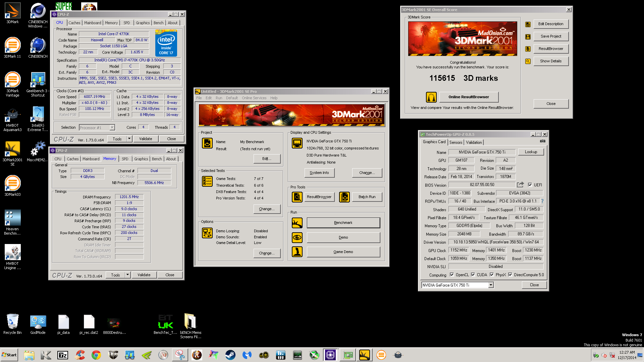Click the Show desktop strip beside the taskbar clock
644x362 pixels.
640,355
